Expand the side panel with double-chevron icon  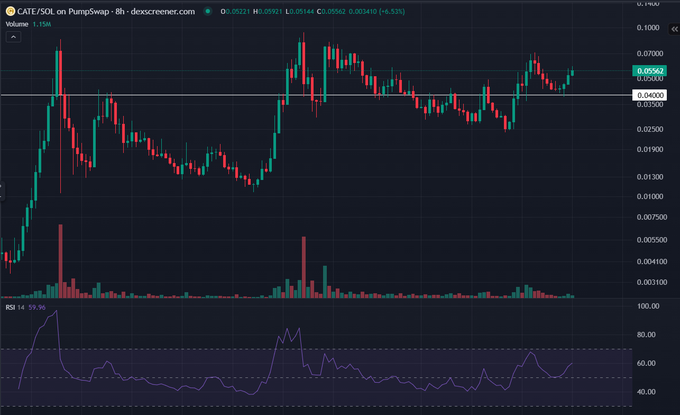[x=674, y=29]
